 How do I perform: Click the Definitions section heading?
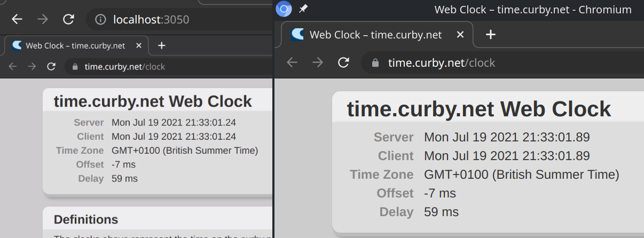86,219
